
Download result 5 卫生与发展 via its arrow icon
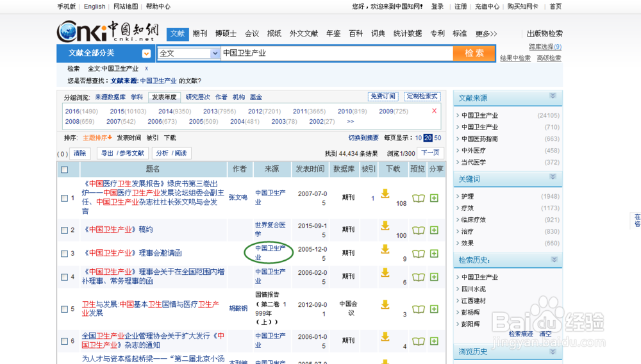(x=385, y=304)
